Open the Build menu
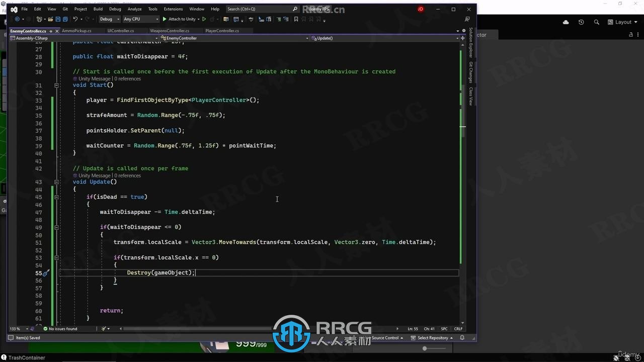 click(x=98, y=9)
